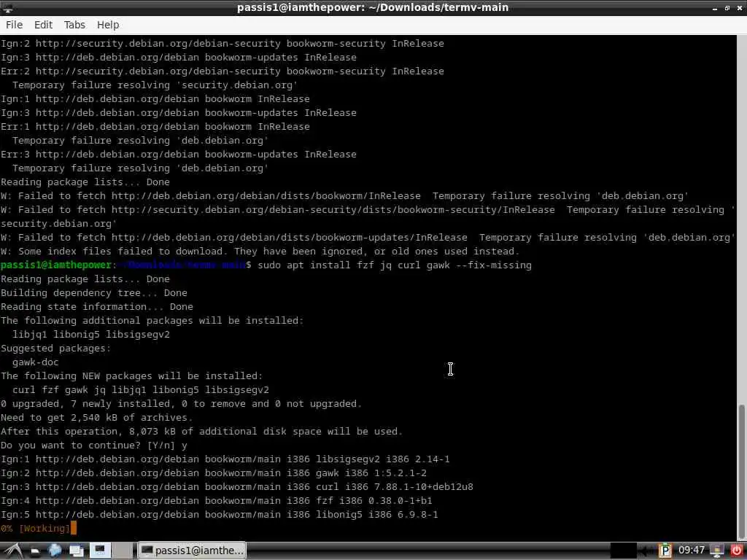Click 'Reading state information... Done' line
This screenshot has height=560, width=747.
tap(97, 307)
